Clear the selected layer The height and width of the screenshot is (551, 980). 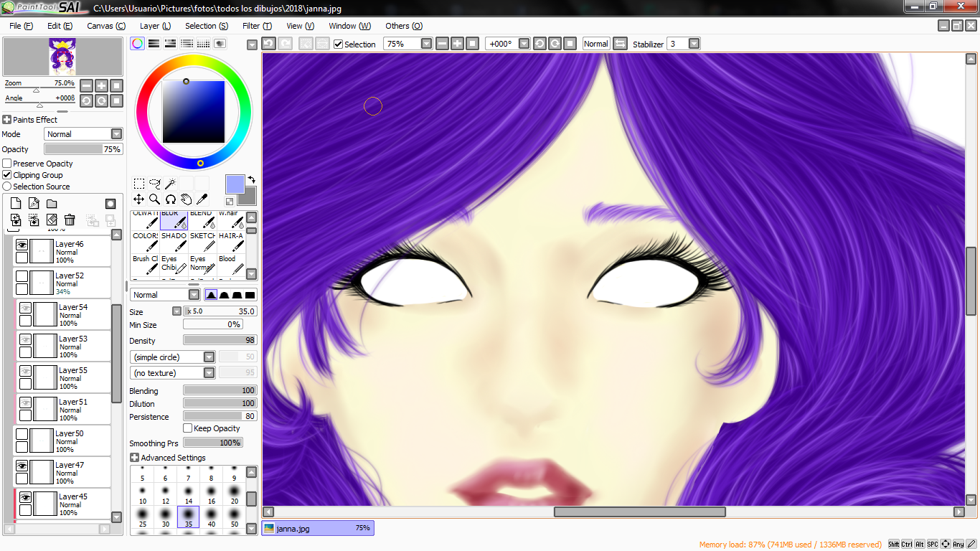click(52, 220)
